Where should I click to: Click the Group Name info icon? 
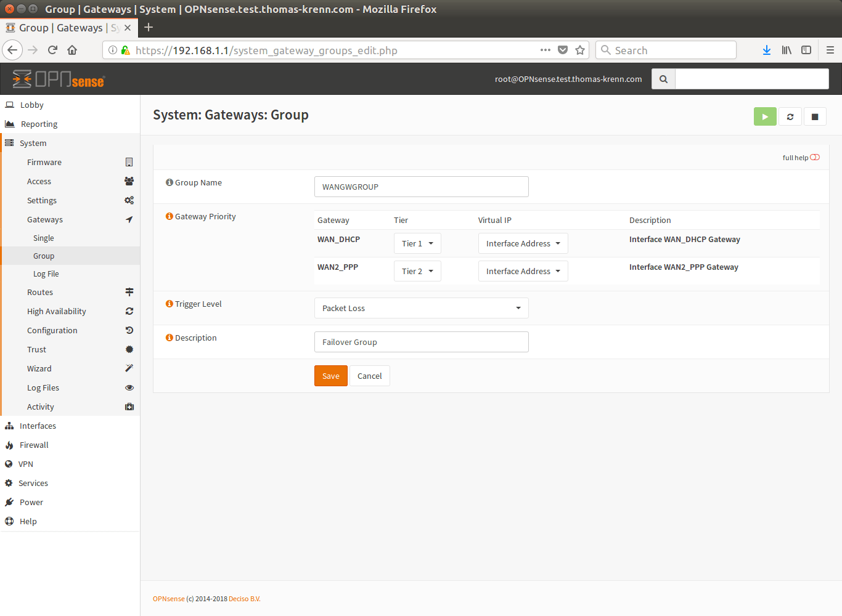(169, 182)
